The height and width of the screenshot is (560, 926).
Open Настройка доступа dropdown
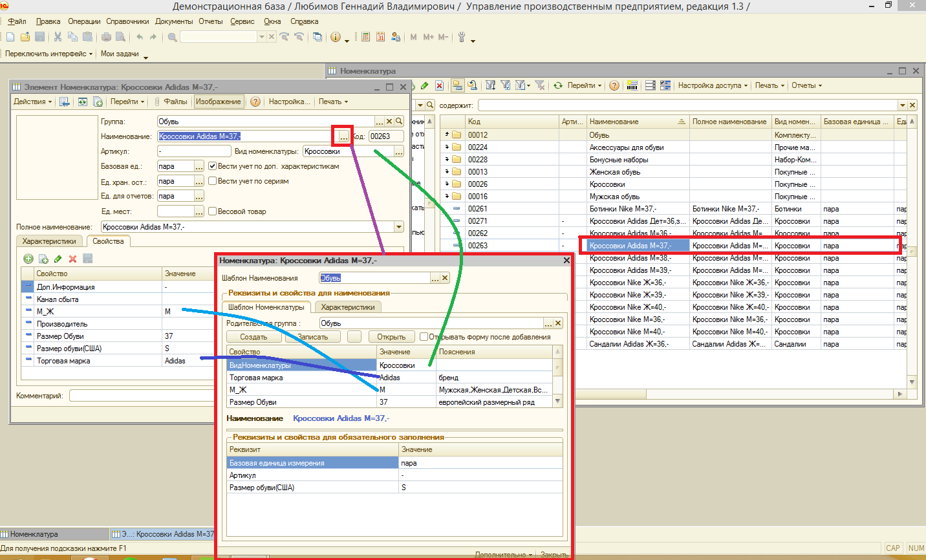point(713,85)
